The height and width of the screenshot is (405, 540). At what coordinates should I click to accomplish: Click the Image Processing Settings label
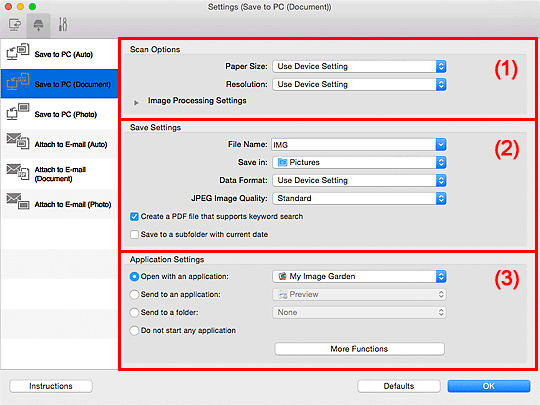click(197, 101)
